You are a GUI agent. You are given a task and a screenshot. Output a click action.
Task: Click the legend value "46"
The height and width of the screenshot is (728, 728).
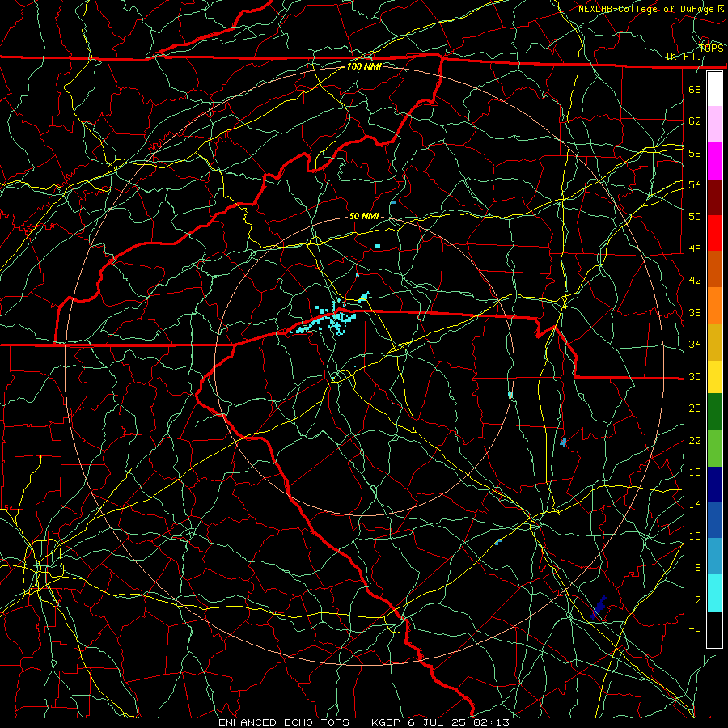(x=695, y=249)
